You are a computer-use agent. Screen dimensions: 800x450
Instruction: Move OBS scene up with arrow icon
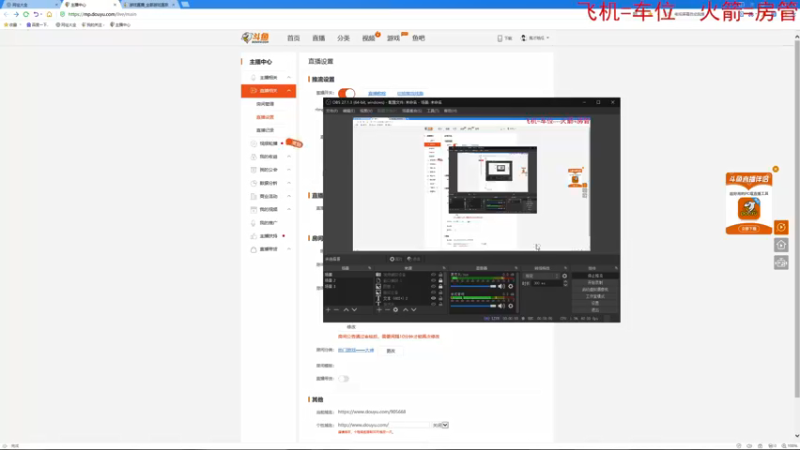(346, 310)
